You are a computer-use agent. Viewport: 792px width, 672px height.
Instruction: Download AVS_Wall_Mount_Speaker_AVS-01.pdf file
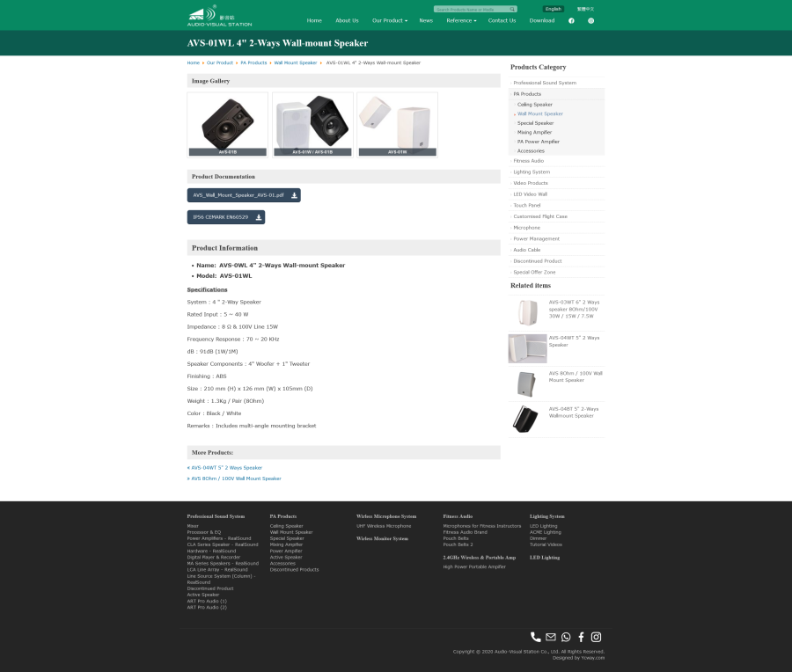pyautogui.click(x=244, y=195)
